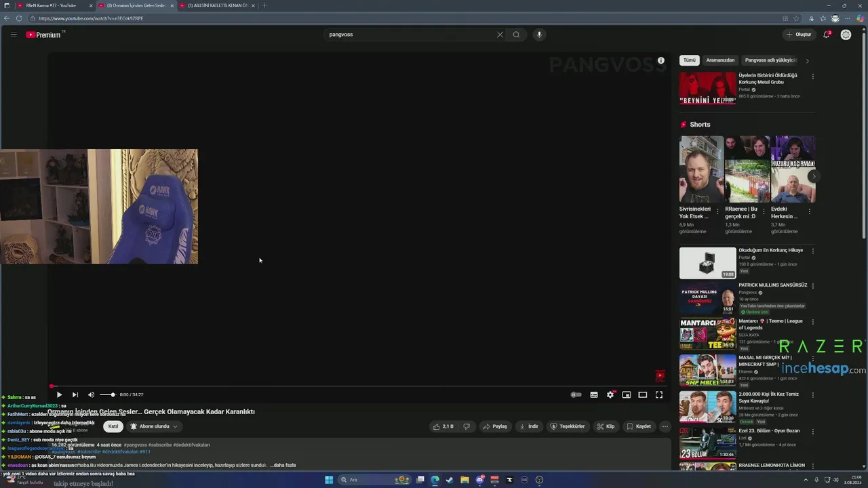
Task: Click the Katıl join button
Action: coord(113,426)
